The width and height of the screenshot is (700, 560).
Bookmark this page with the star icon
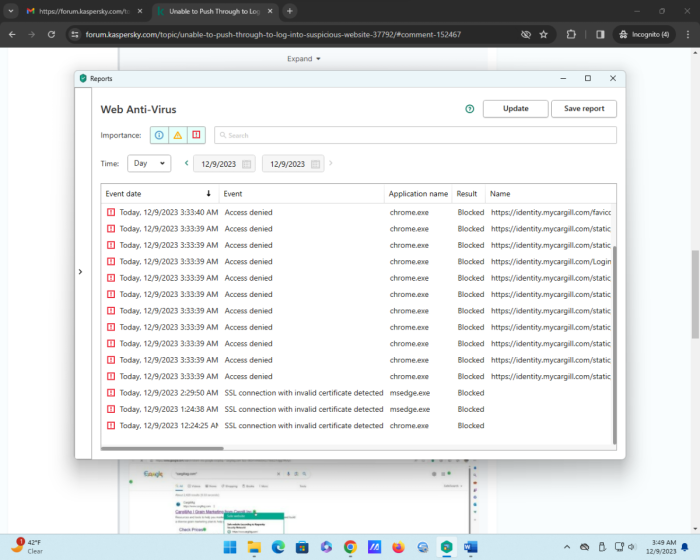tap(543, 34)
